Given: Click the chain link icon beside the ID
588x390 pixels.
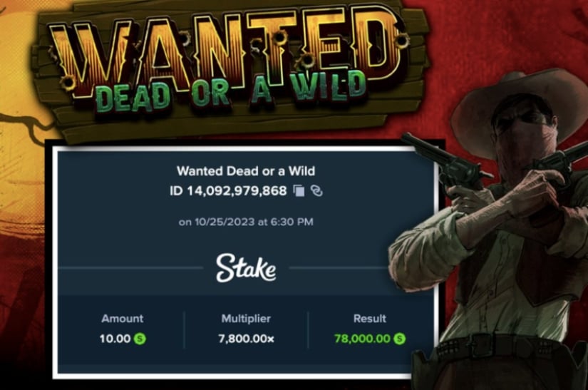Looking at the screenshot, I should tap(316, 191).
